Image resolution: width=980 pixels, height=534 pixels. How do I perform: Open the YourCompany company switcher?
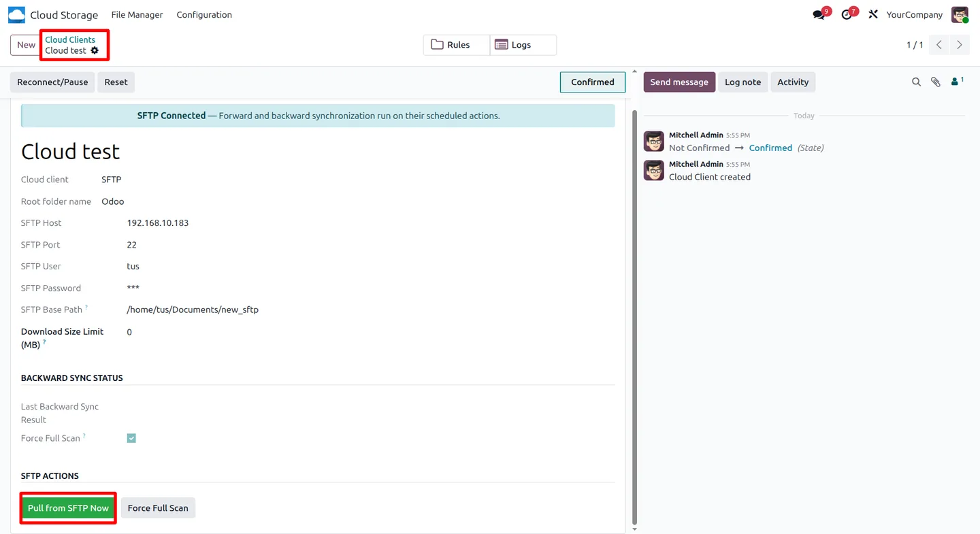(915, 15)
